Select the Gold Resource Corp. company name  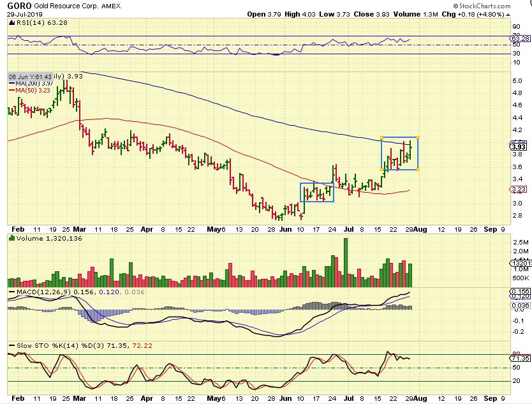(x=66, y=6)
